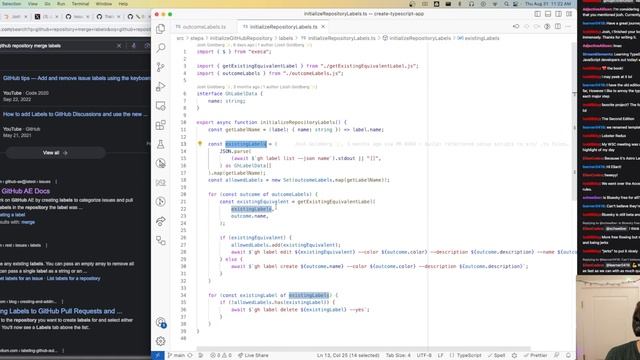The height and width of the screenshot is (360, 640).
Task: Open the Window menu in the menu bar
Action: coord(104,4)
